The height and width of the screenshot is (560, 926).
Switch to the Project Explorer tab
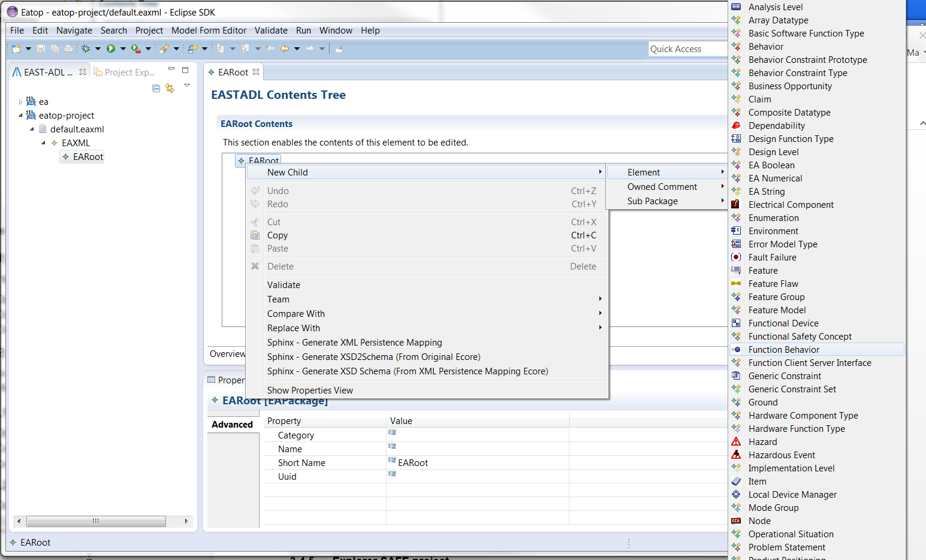pos(124,72)
